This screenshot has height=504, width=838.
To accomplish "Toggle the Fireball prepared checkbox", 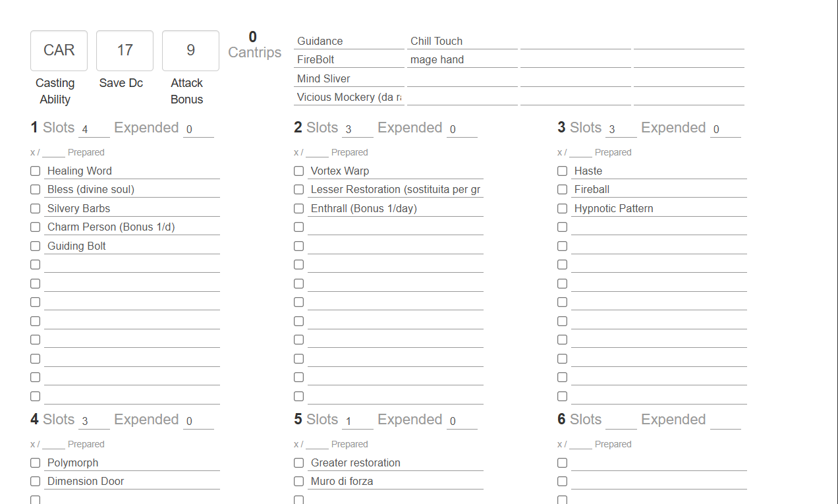I will [562, 189].
